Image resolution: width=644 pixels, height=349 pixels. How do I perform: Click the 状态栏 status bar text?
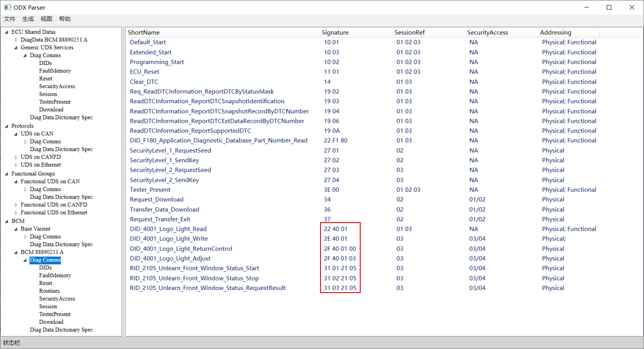12,343
